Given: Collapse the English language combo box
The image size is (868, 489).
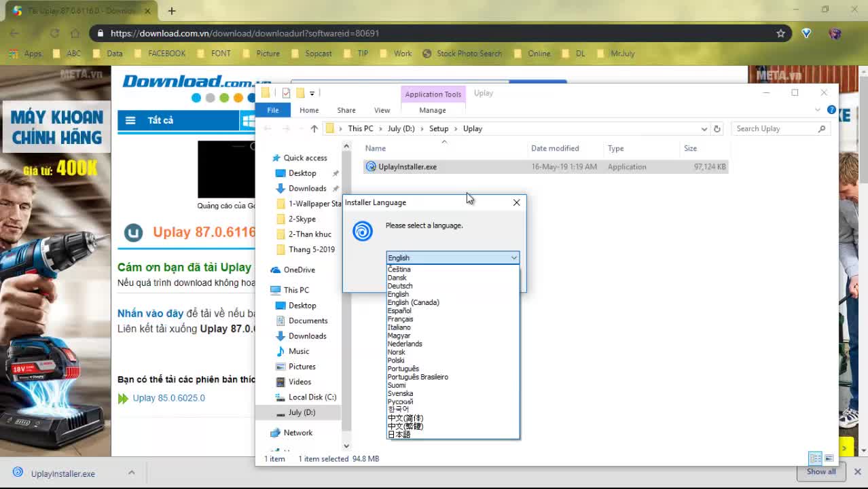Looking at the screenshot, I should [x=514, y=257].
